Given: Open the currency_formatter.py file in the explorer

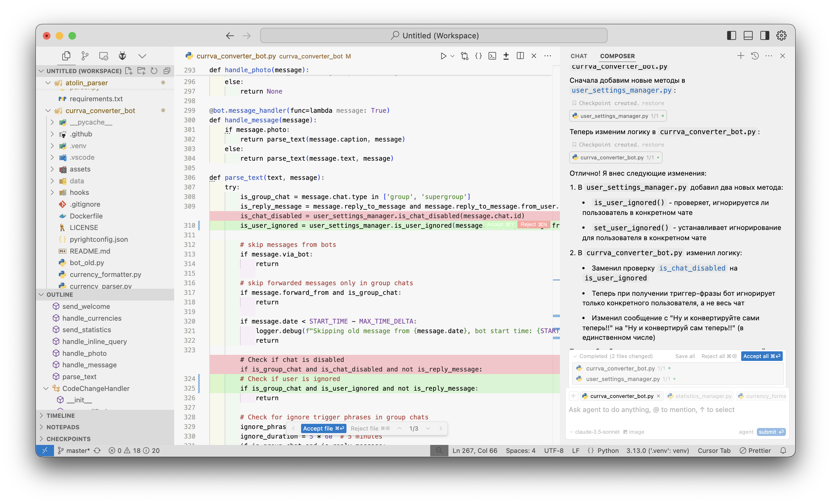Looking at the screenshot, I should pyautogui.click(x=105, y=274).
